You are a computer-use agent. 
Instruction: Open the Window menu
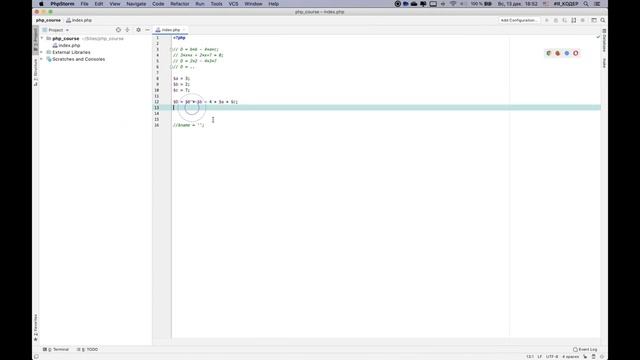tap(253, 4)
